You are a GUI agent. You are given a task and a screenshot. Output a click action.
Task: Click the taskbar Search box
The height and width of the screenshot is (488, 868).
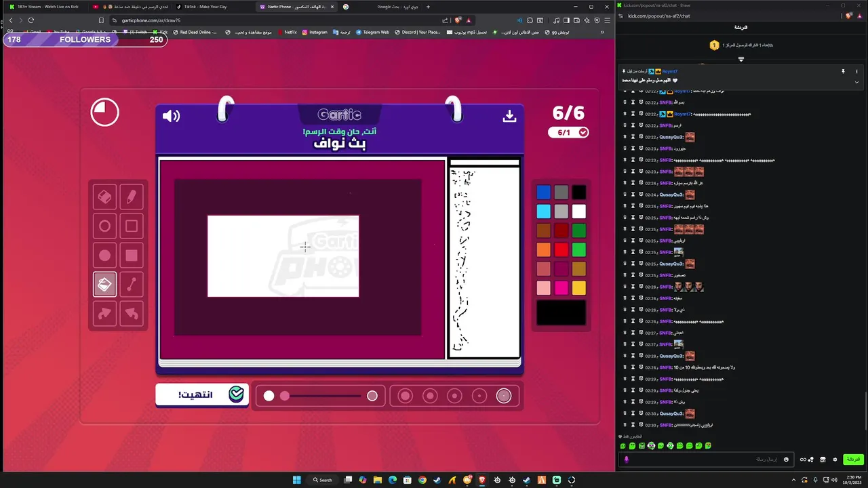coord(323,480)
